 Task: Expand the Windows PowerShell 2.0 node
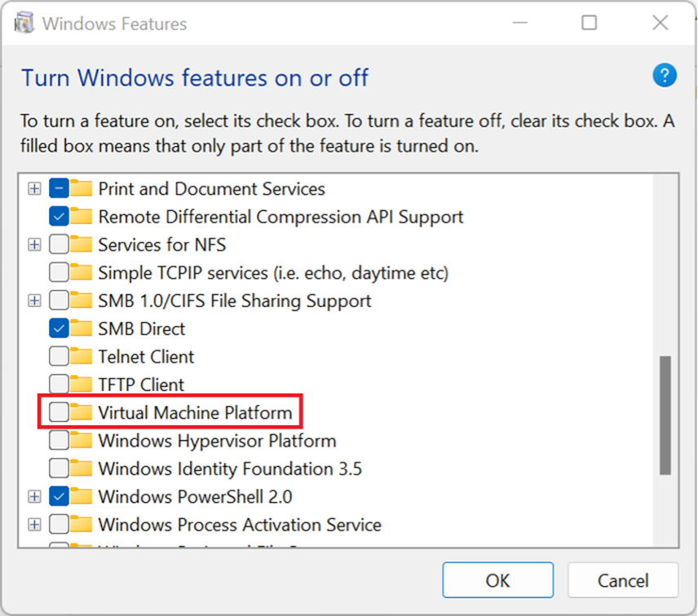click(x=34, y=496)
